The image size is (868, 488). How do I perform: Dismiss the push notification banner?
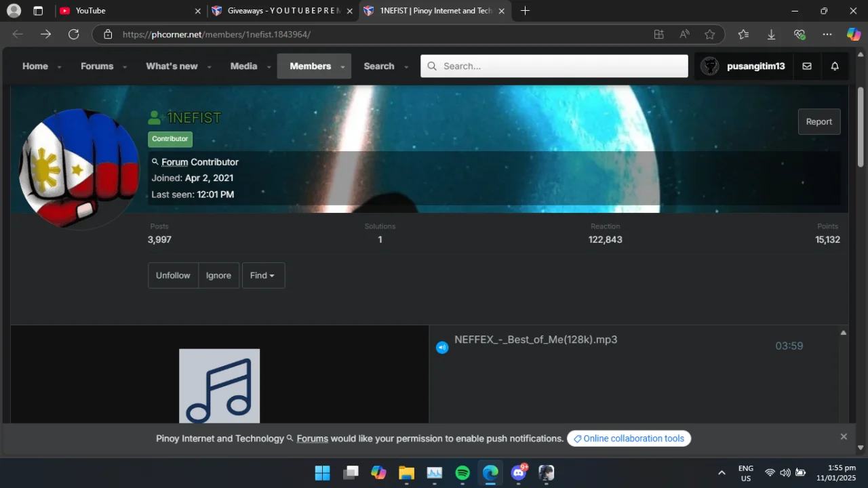click(x=844, y=436)
